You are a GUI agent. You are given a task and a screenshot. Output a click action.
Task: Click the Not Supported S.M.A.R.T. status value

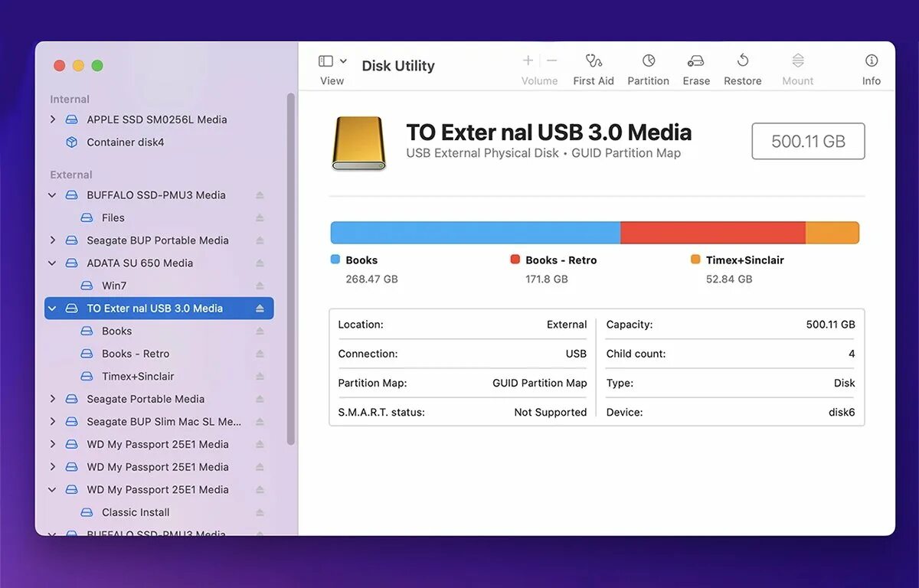[x=551, y=412]
